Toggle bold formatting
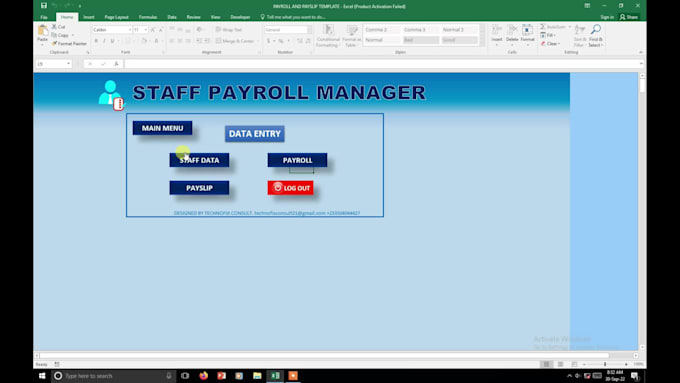 click(x=96, y=41)
